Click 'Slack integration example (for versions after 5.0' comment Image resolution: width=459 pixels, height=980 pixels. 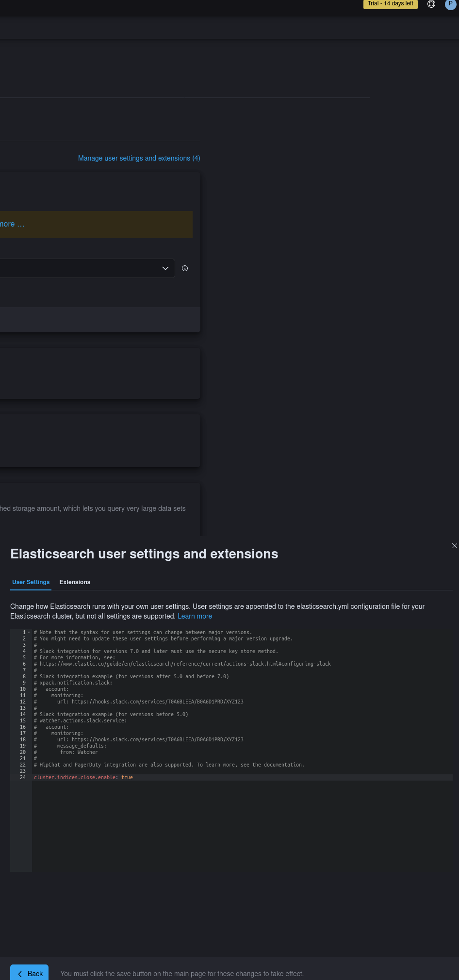pos(131,677)
